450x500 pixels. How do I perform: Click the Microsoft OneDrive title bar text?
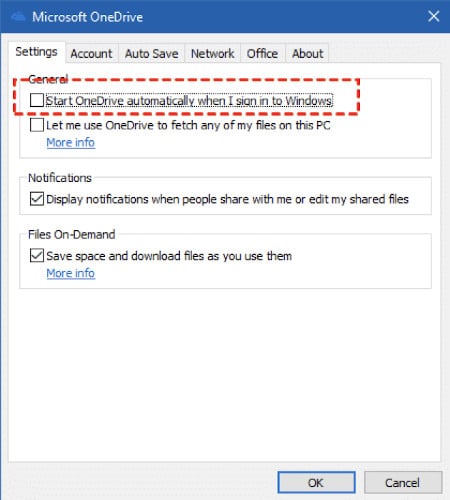88,17
